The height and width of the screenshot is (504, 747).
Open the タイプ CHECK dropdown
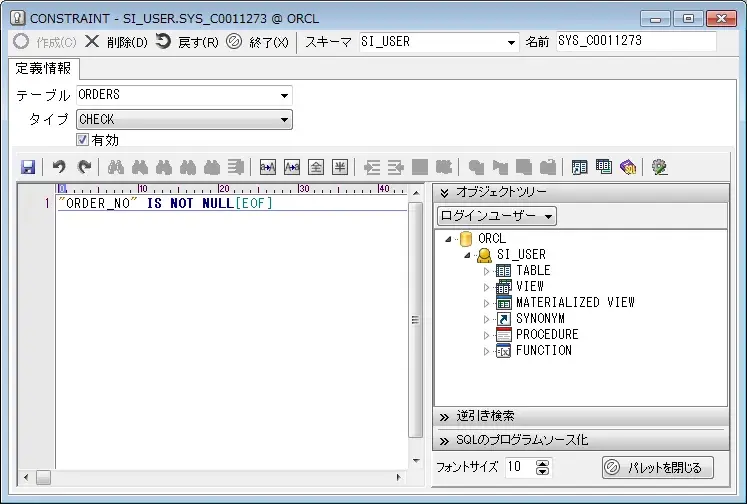[284, 119]
